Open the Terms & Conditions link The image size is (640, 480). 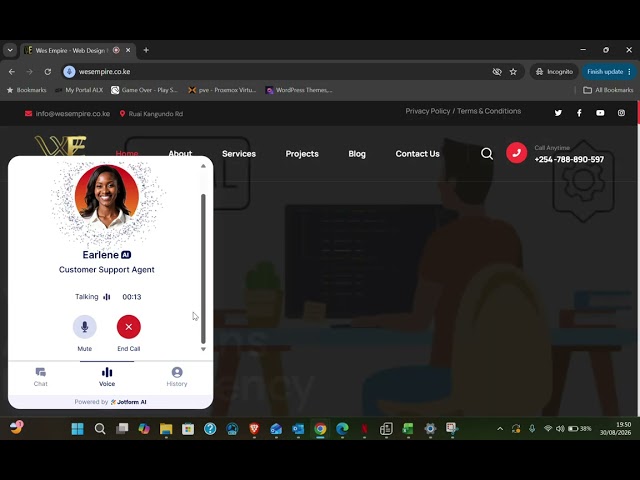click(x=489, y=111)
